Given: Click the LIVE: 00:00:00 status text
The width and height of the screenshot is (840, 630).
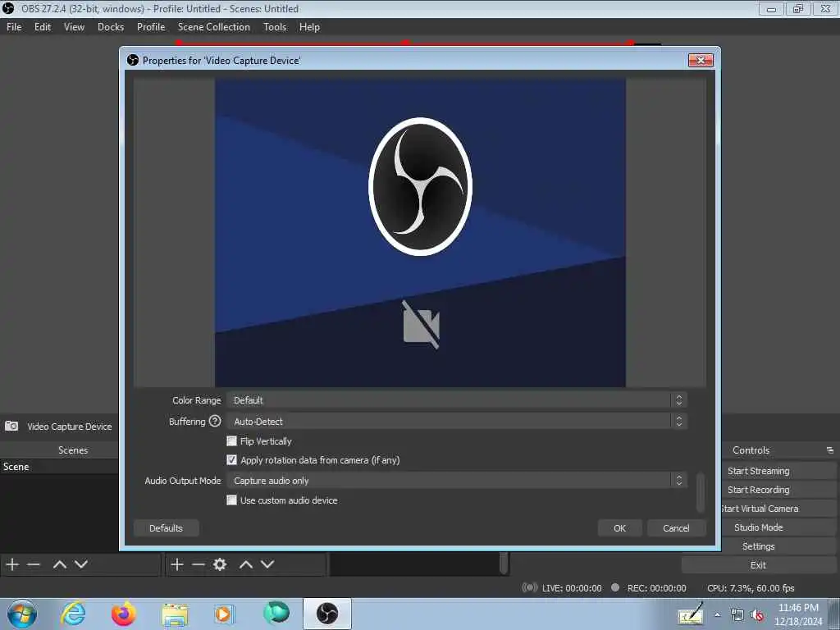Looking at the screenshot, I should (572, 587).
